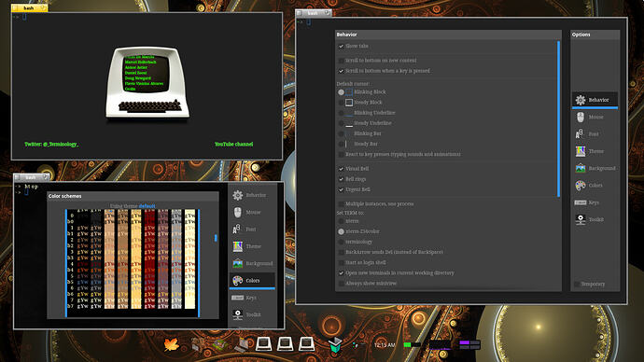Click the name Doug Newgard on the retro screen

[x=138, y=78]
